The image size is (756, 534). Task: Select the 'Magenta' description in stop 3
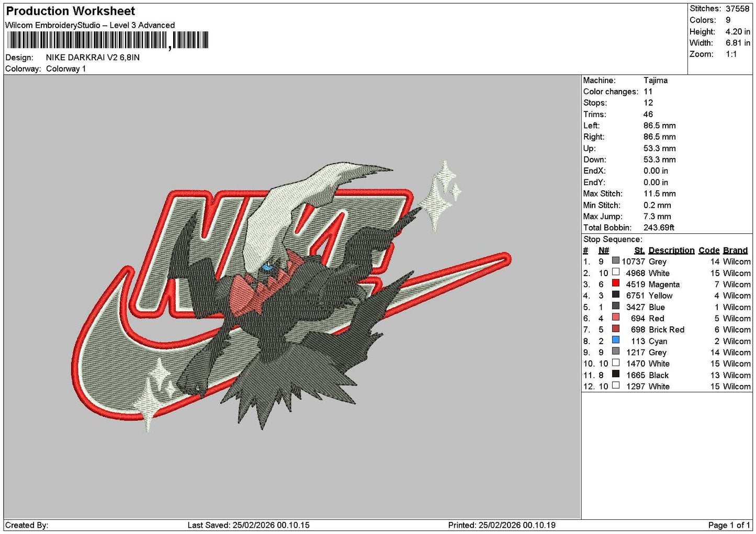664,285
